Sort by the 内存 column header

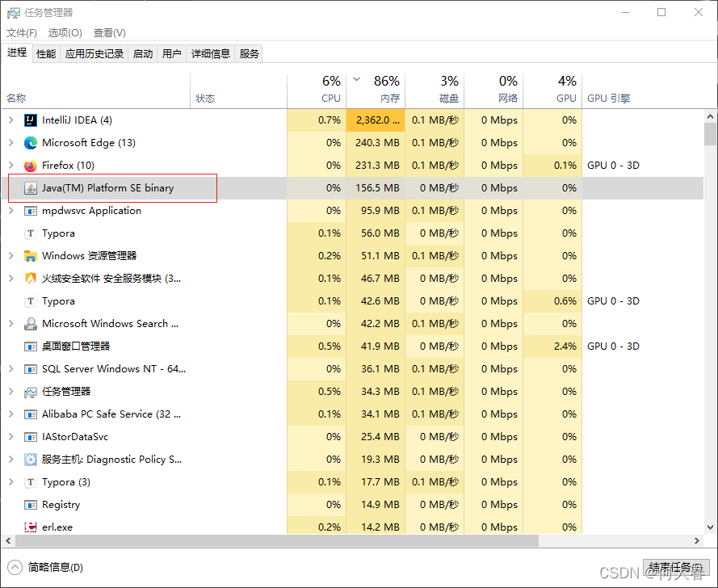click(376, 90)
